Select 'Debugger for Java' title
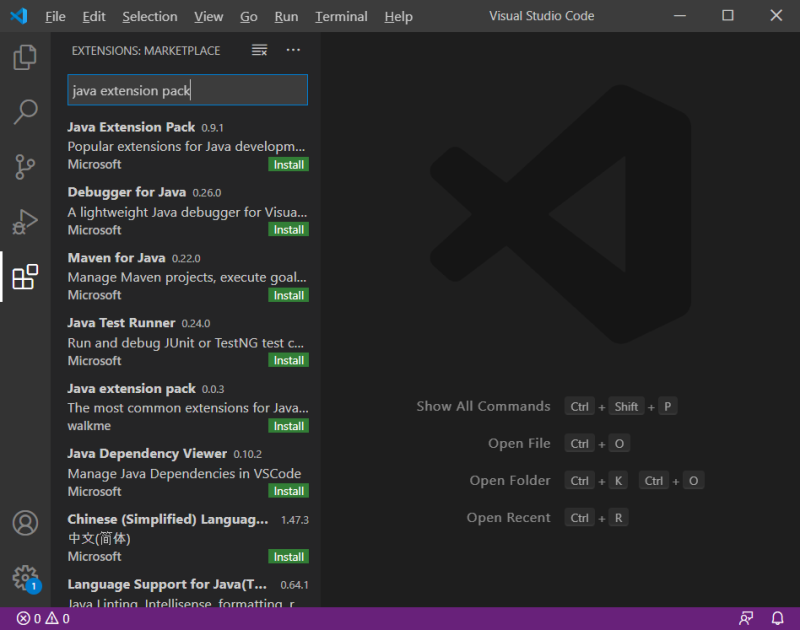Screen dimensions: 800x630 (127, 192)
